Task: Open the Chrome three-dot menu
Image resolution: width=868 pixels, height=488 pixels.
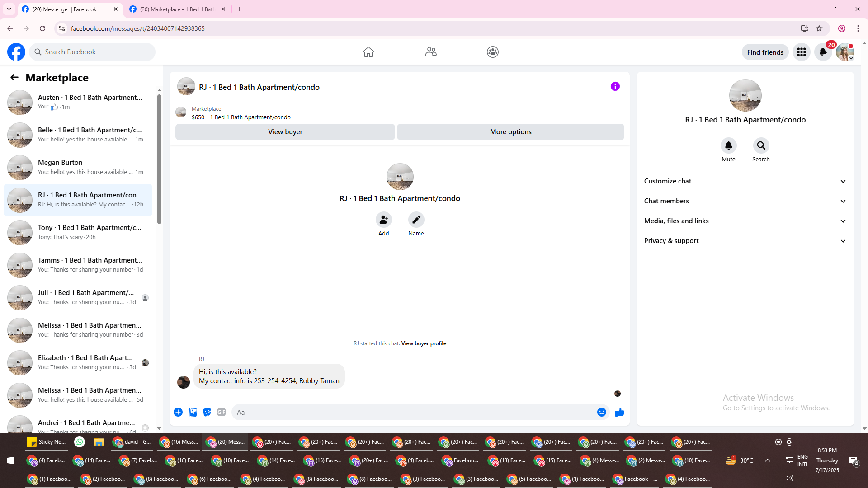Action: [858, 28]
